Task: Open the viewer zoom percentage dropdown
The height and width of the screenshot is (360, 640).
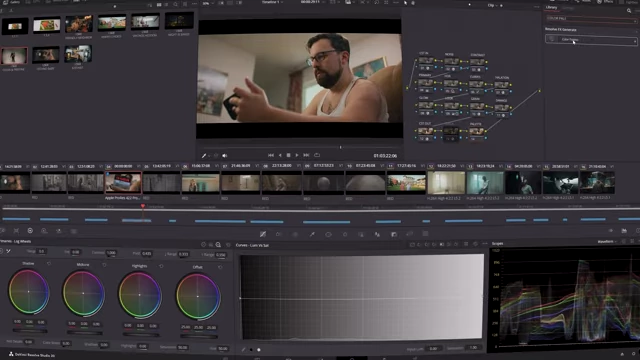Action: tap(208, 3)
